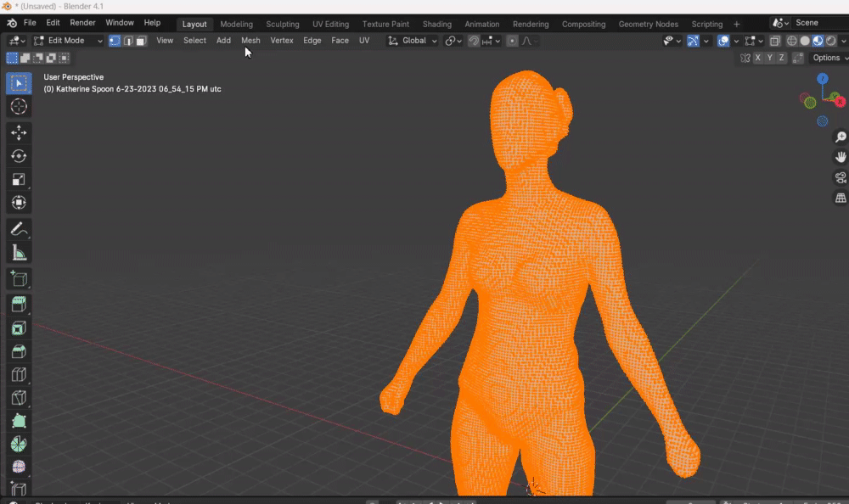Choose the Spin tool
The width and height of the screenshot is (849, 504).
(x=19, y=445)
